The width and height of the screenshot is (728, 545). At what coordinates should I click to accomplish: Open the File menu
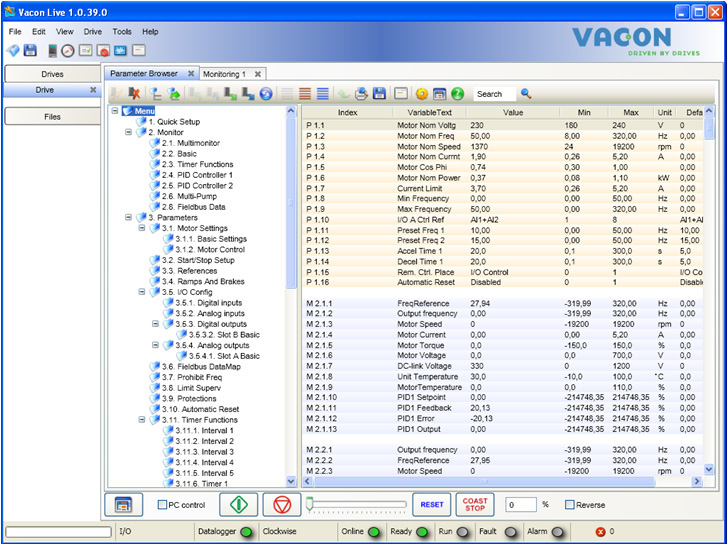coord(15,32)
